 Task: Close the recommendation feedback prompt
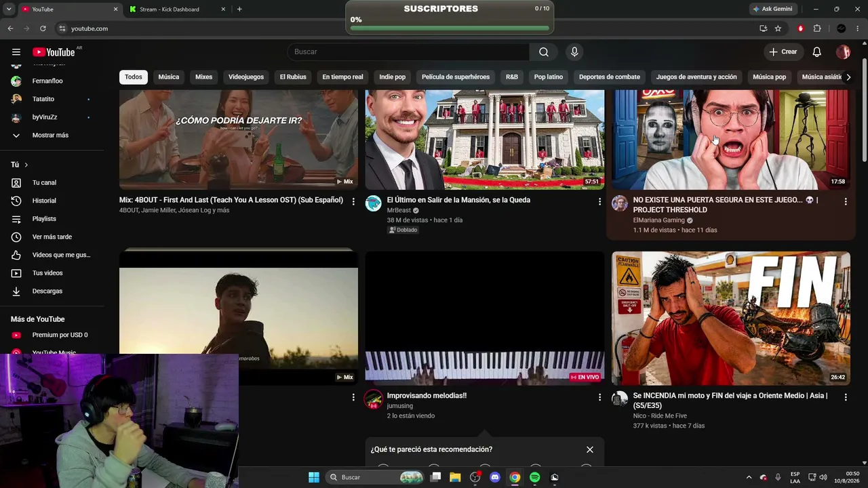tap(590, 449)
